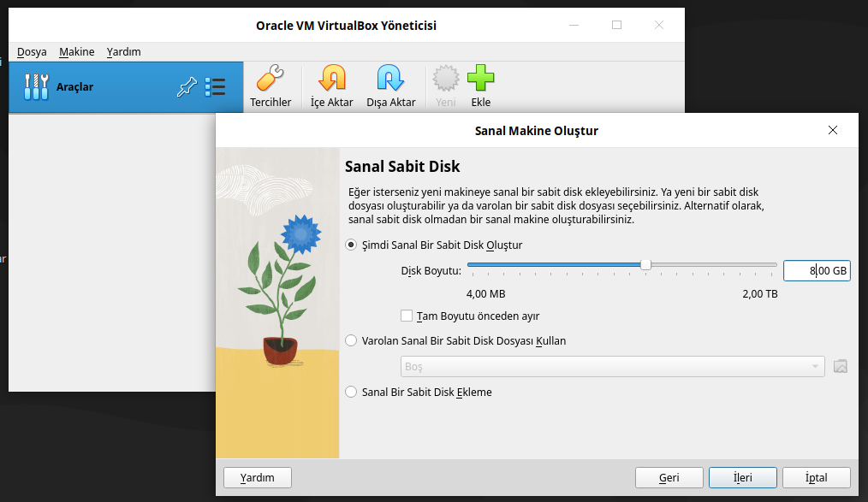Click the İçe Aktar import icon
The height and width of the screenshot is (502, 868).
pyautogui.click(x=331, y=80)
